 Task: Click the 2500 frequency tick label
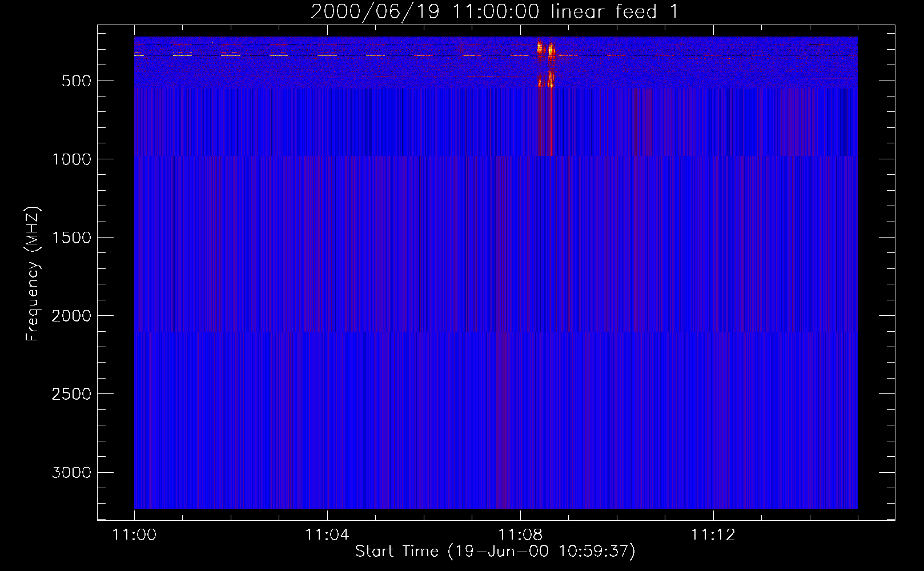coord(71,394)
